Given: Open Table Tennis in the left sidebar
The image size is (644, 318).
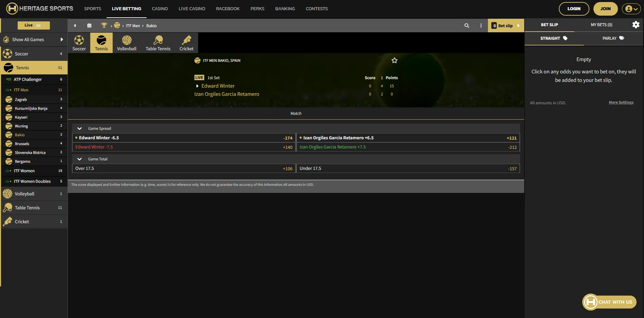Looking at the screenshot, I should tap(34, 208).
